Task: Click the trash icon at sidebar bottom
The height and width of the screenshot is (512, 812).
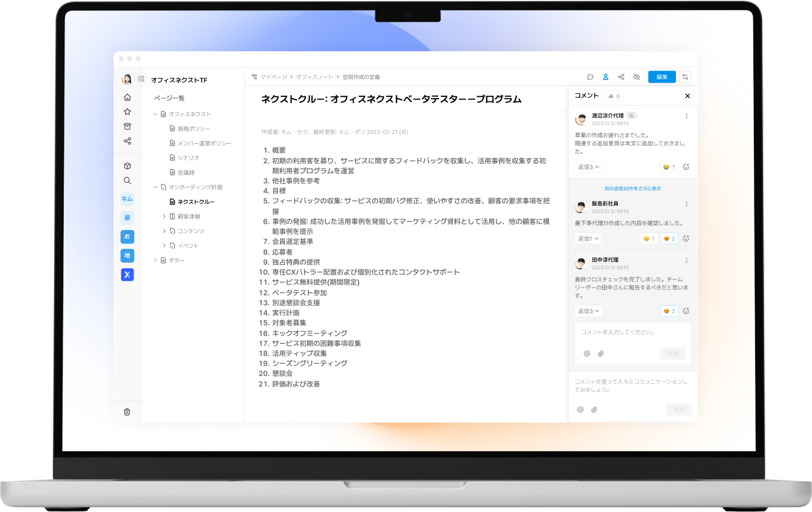Action: tap(127, 411)
